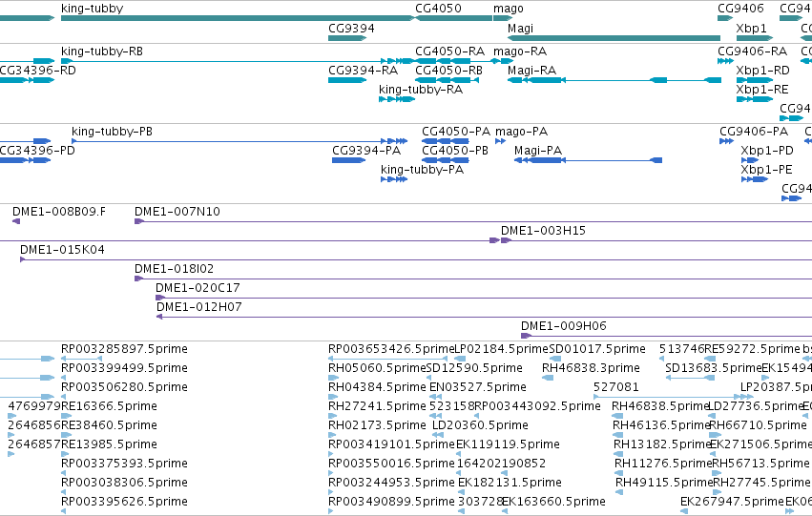Select EST EN03527.5prime
This screenshot has width=812, height=516.
pos(478,387)
